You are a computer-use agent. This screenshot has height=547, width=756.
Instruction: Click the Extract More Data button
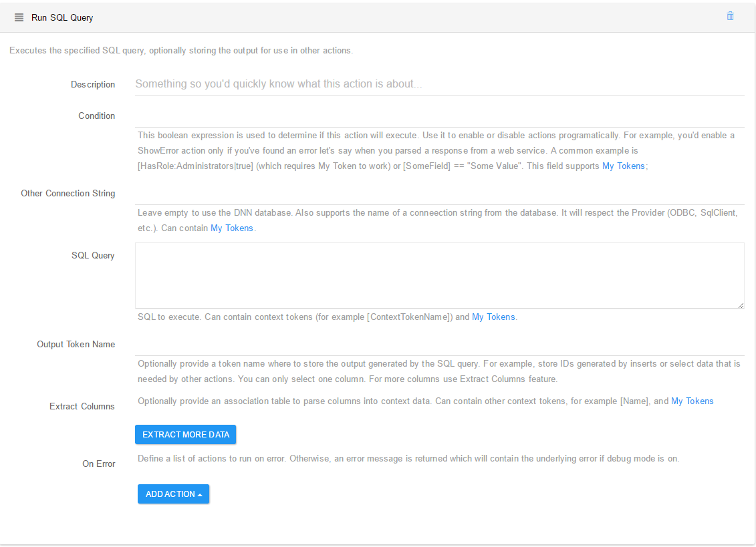point(186,434)
